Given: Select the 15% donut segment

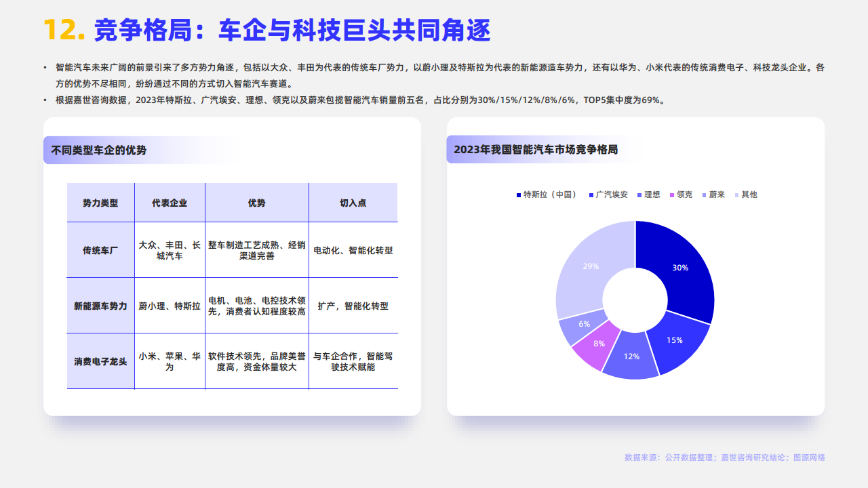Looking at the screenshot, I should click(x=674, y=340).
